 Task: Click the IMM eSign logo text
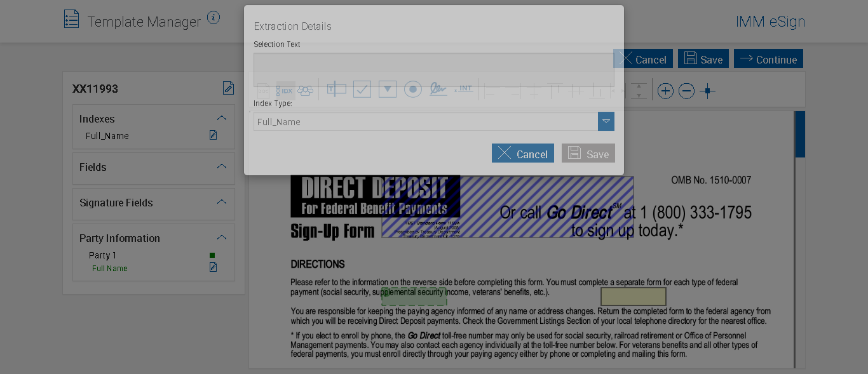[x=770, y=22]
